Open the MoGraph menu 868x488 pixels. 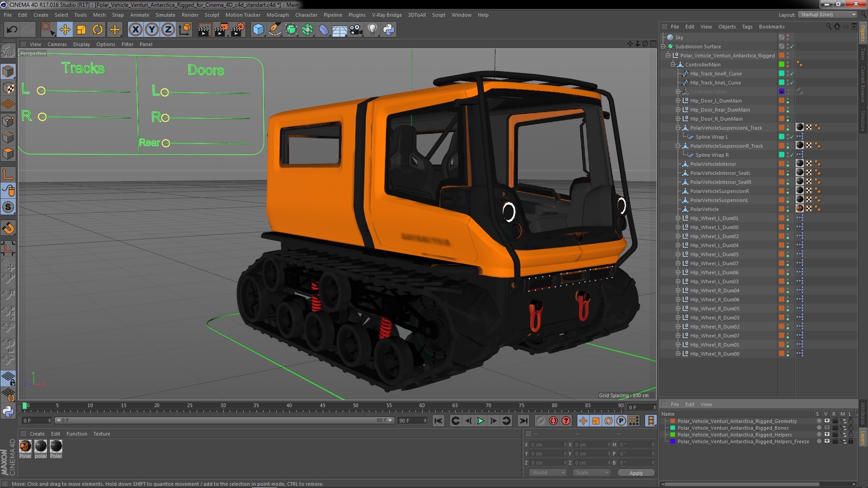point(277,15)
